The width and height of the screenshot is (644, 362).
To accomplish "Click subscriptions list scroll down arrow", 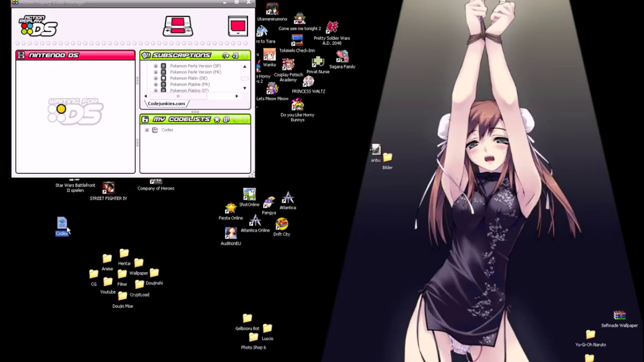I will tap(245, 88).
